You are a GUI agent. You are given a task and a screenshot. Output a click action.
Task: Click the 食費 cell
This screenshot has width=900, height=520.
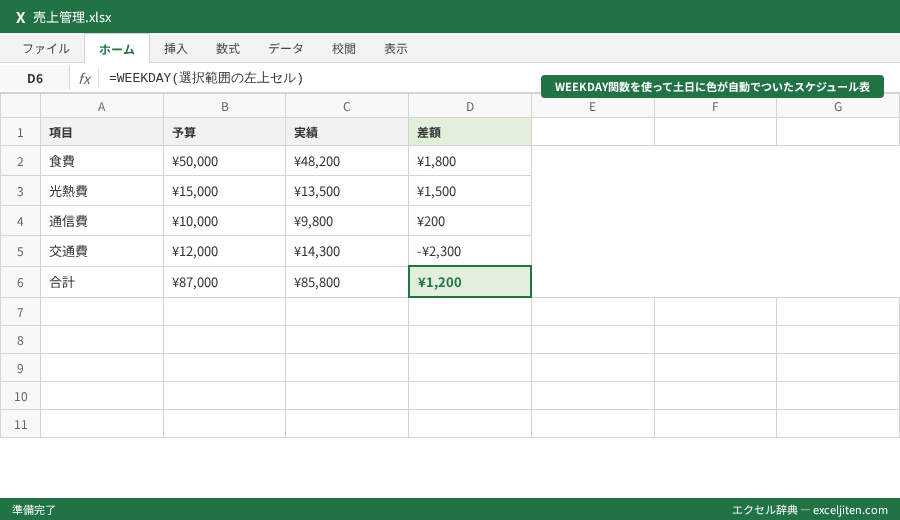102,161
